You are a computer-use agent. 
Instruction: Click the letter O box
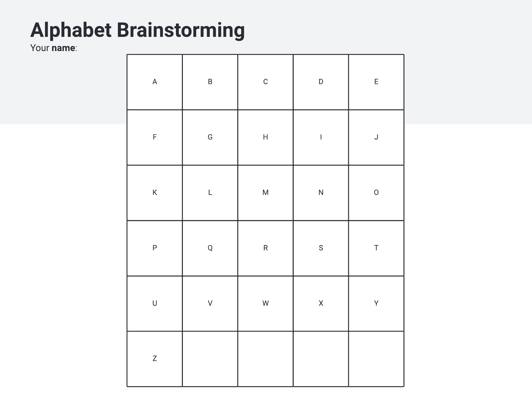376,193
